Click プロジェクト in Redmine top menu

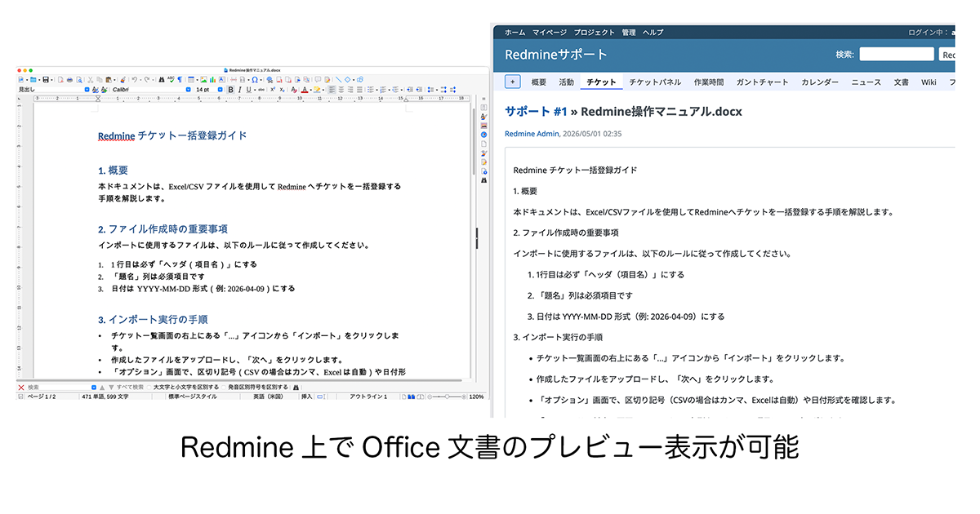point(595,33)
